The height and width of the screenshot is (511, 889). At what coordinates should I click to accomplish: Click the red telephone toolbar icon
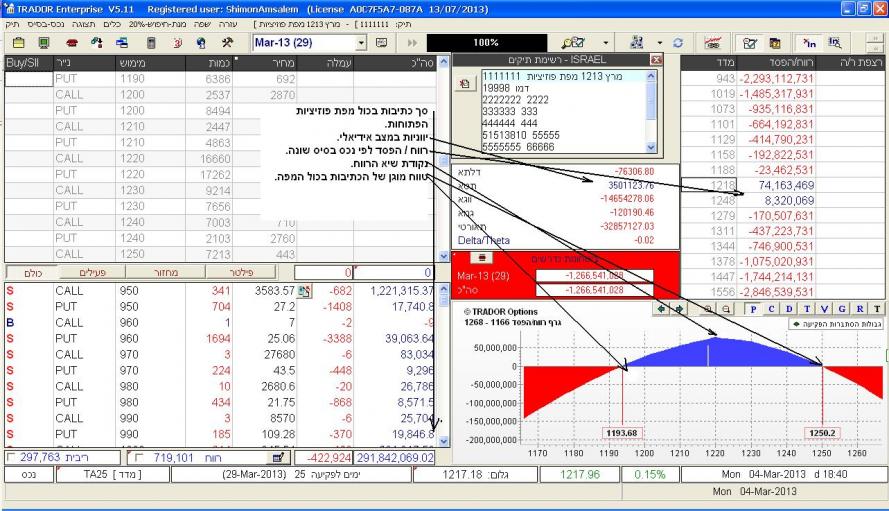(71, 43)
